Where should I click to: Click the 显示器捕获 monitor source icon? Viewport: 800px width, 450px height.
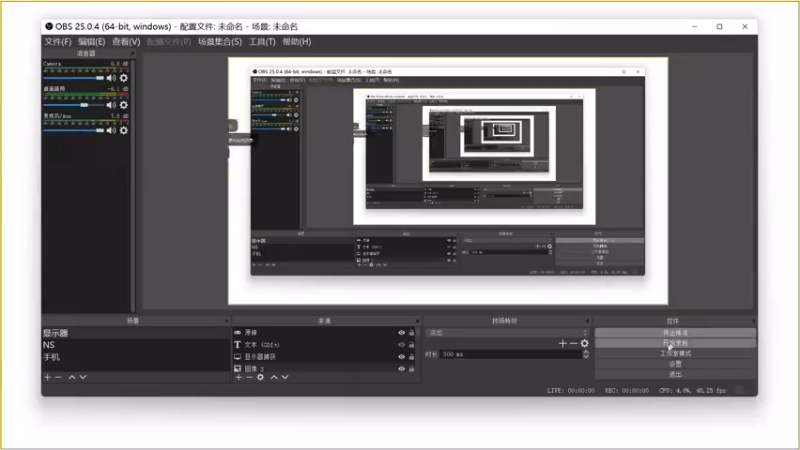[237, 357]
